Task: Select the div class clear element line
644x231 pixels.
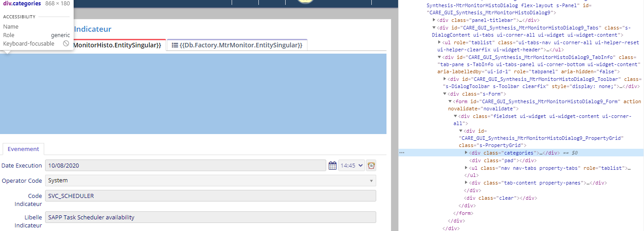Action: [500, 198]
